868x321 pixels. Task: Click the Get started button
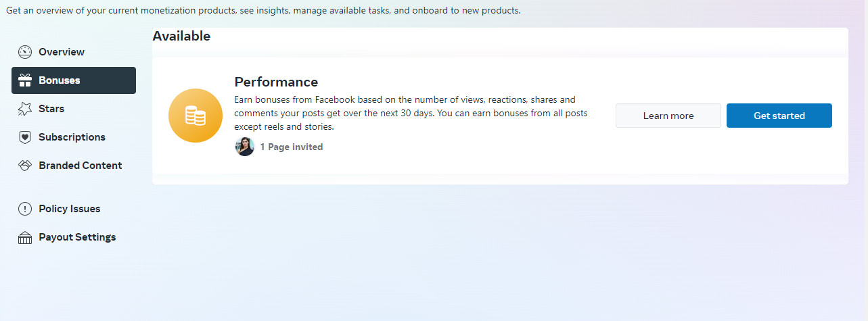(x=779, y=116)
